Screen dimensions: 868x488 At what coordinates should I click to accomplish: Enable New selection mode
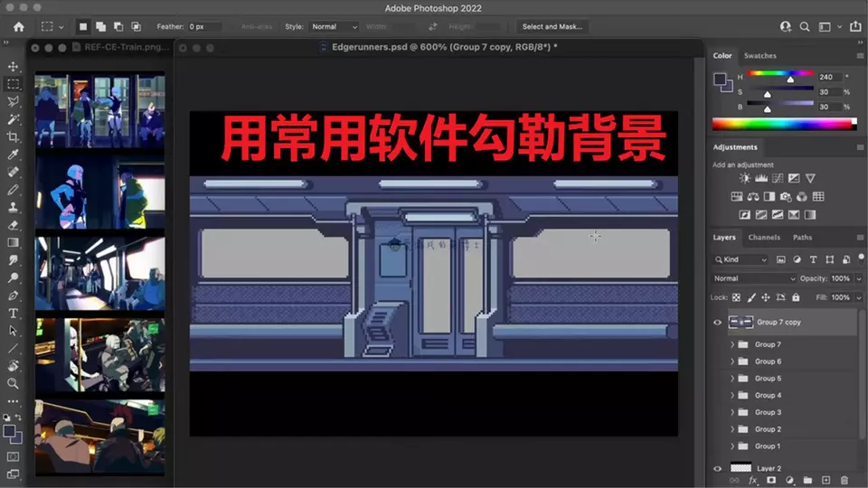pyautogui.click(x=83, y=26)
